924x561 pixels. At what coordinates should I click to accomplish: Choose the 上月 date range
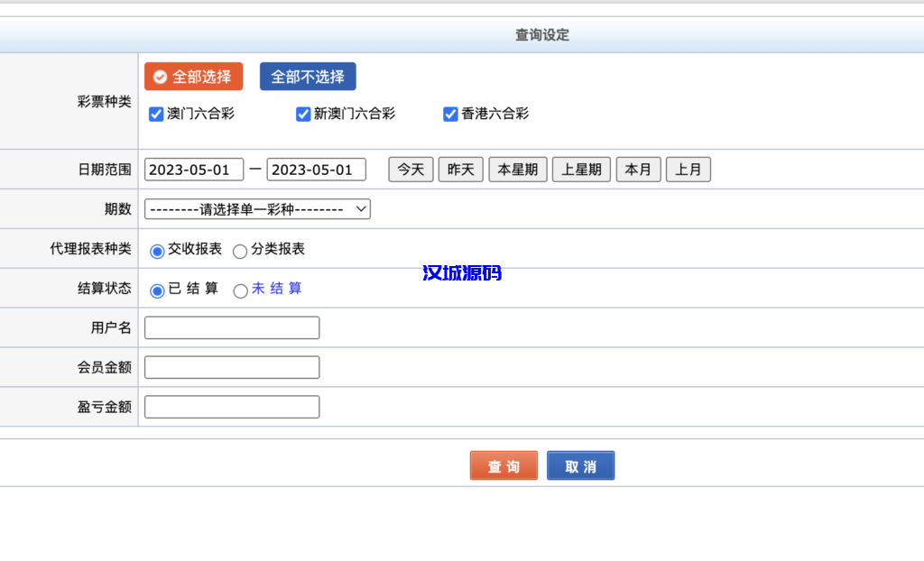pos(688,169)
